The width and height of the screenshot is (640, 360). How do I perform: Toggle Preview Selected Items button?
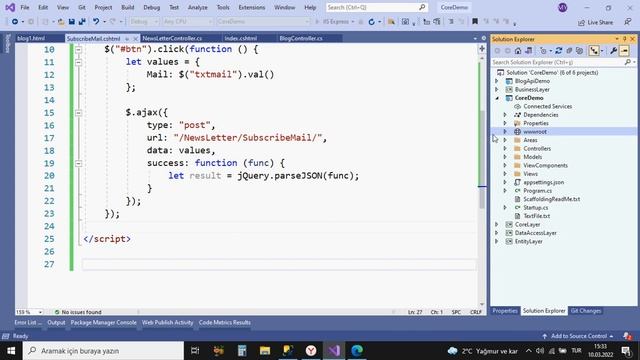click(x=624, y=51)
